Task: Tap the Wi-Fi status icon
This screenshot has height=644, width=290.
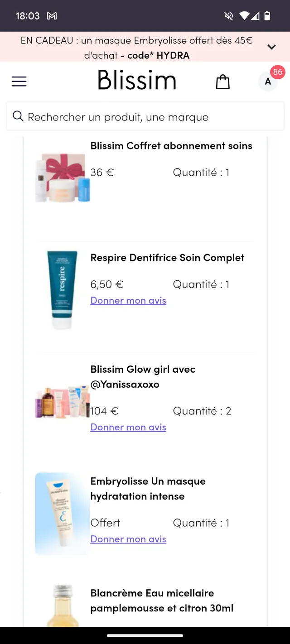Action: coord(244,16)
